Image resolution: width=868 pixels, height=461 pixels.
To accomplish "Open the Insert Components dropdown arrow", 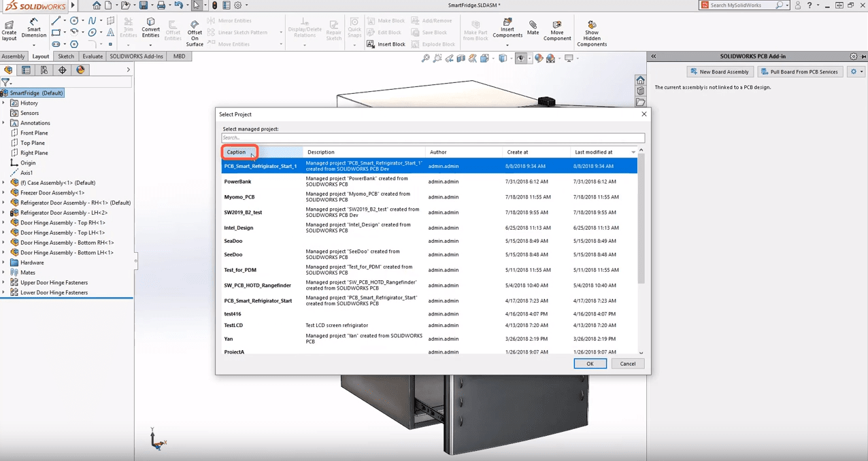I will 507,45.
